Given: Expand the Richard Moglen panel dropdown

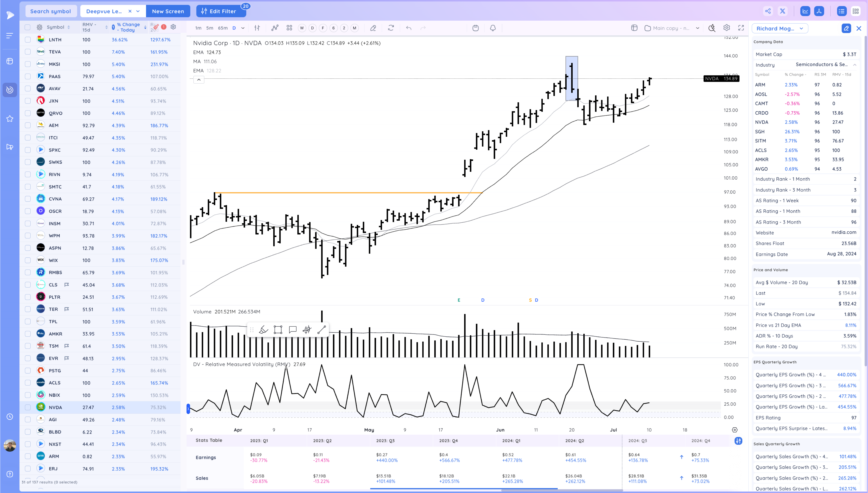Looking at the screenshot, I should click(x=801, y=28).
